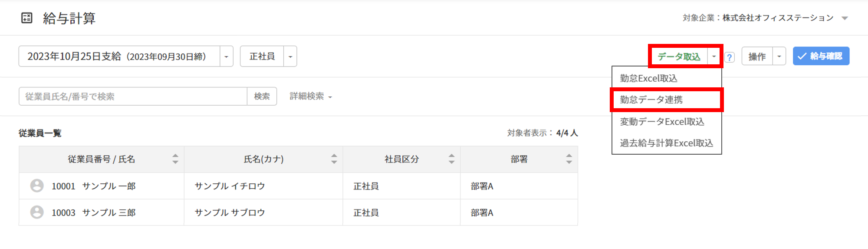Choose 過去給与計算Excel取込 from menu
868x249 pixels.
coord(667,143)
